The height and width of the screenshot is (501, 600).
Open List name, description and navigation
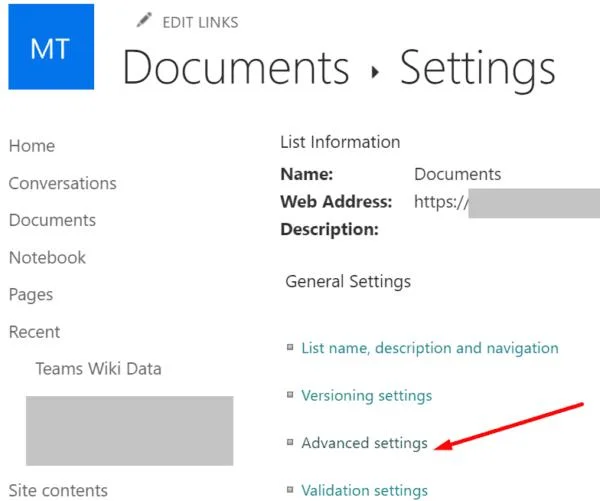click(x=430, y=348)
